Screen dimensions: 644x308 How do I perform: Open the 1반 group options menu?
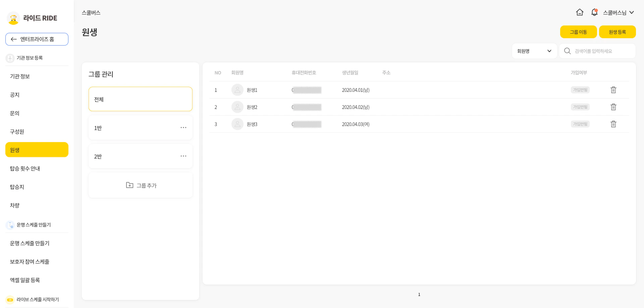pos(183,128)
